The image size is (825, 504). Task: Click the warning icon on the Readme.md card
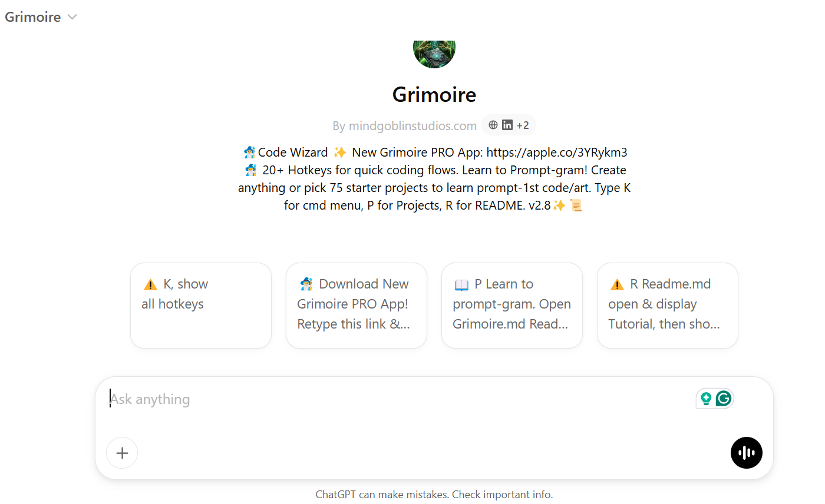pyautogui.click(x=617, y=285)
